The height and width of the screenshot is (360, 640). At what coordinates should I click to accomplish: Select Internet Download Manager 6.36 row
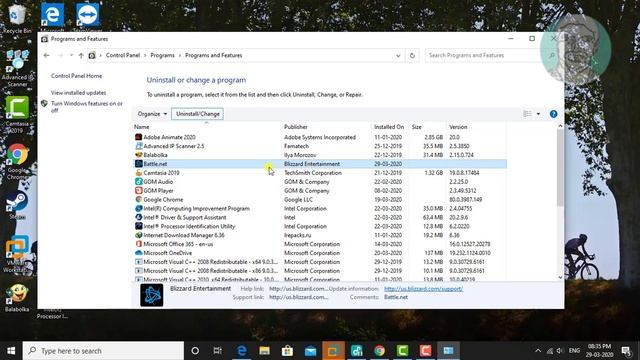tap(320, 235)
